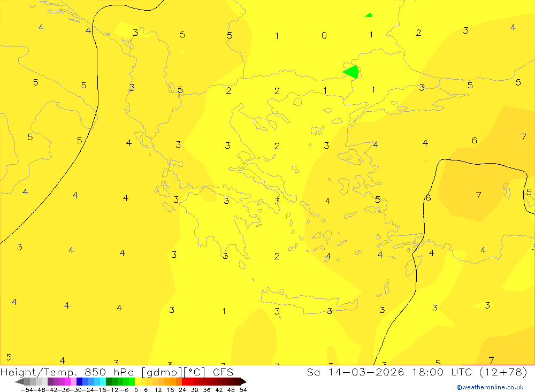Click the legend scale label '30'
Image resolution: width=535 pixels, height=392 pixels.
pos(195,390)
